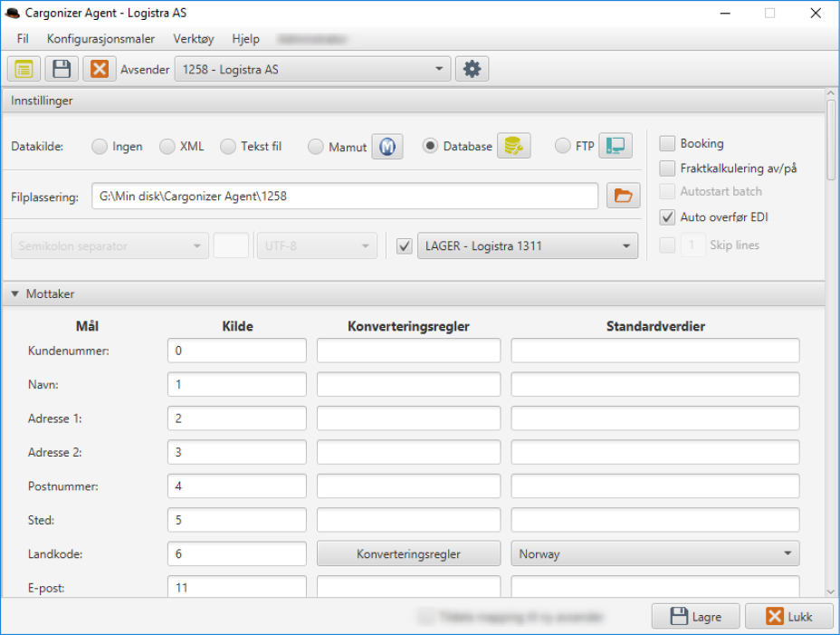Screen dimensions: 840x635
Task: Click the orange X delete toolbar icon
Action: tap(99, 69)
